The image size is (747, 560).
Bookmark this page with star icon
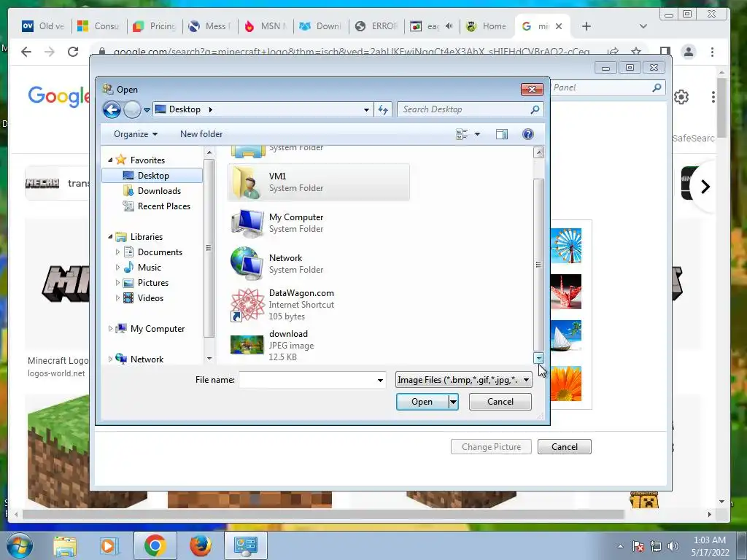(636, 52)
